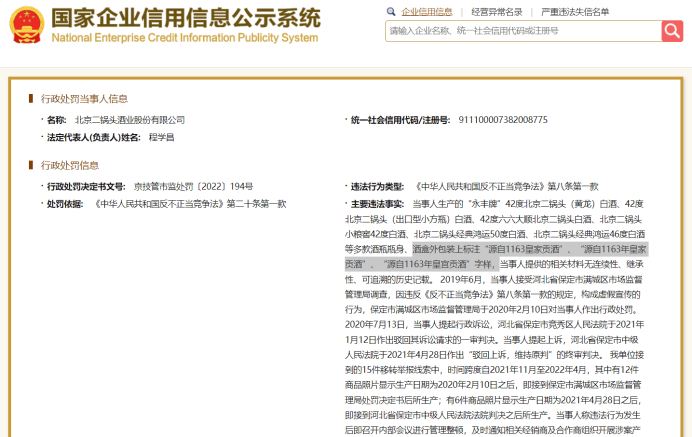692x437 pixels.
Task: Click the 行政处罚决定书文号 label
Action: (x=86, y=187)
